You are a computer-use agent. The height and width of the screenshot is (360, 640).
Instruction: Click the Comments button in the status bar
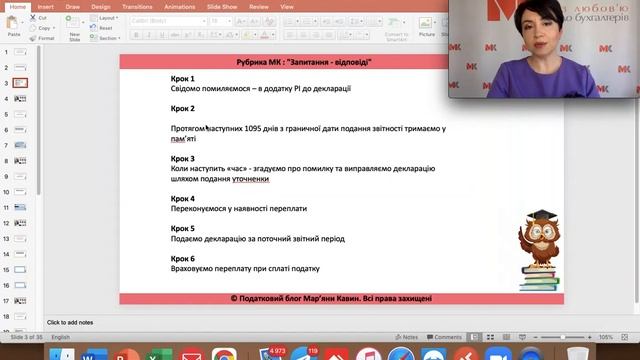pyautogui.click(x=444, y=337)
